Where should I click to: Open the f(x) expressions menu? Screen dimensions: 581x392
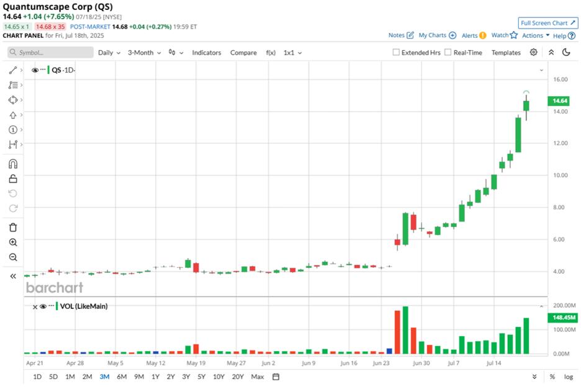click(x=271, y=53)
